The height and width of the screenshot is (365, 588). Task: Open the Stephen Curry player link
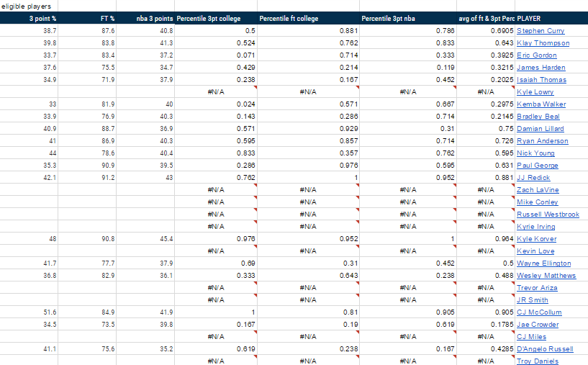[x=540, y=31]
